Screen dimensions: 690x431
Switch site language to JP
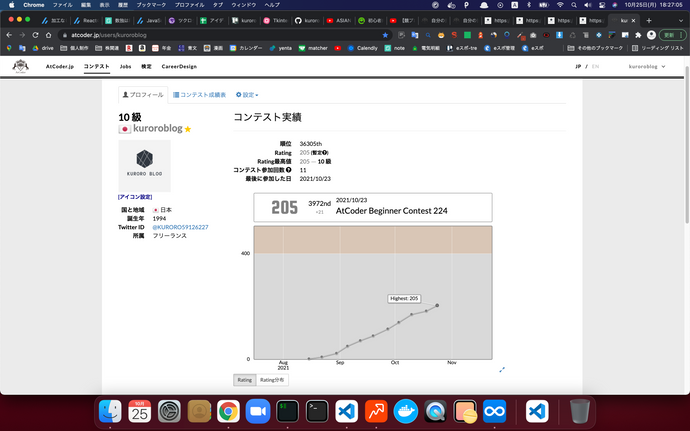(x=578, y=66)
